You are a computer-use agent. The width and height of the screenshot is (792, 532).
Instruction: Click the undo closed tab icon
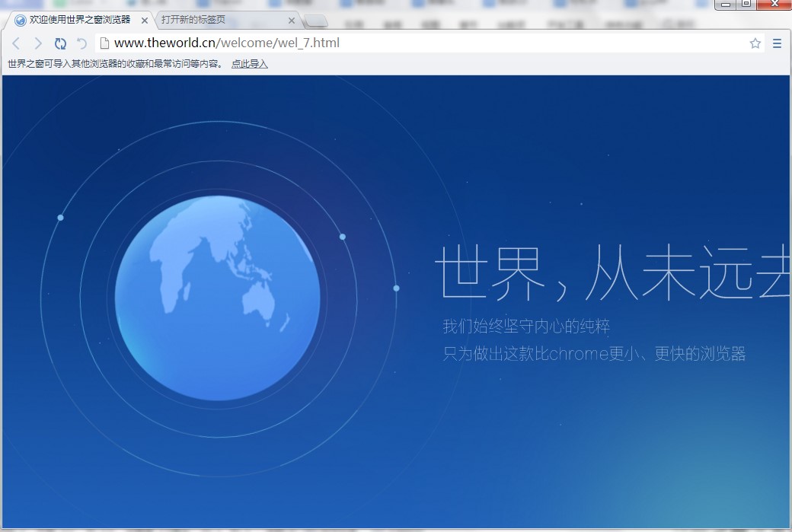pos(81,43)
